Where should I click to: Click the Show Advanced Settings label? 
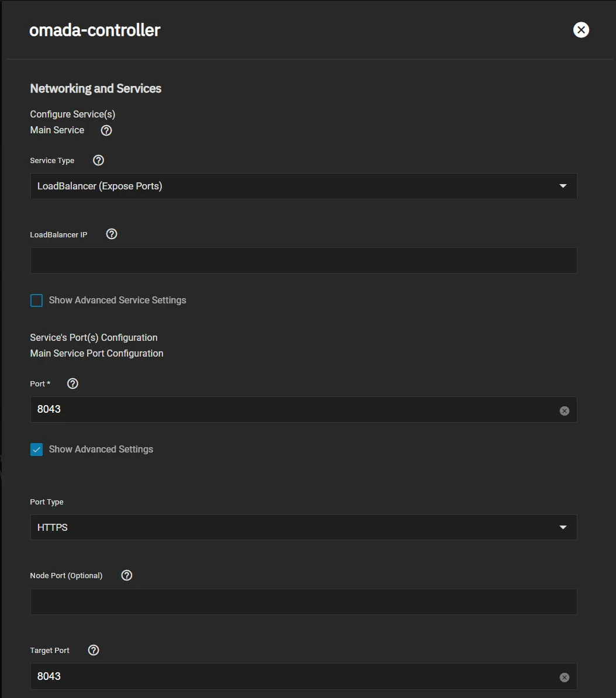[101, 450]
